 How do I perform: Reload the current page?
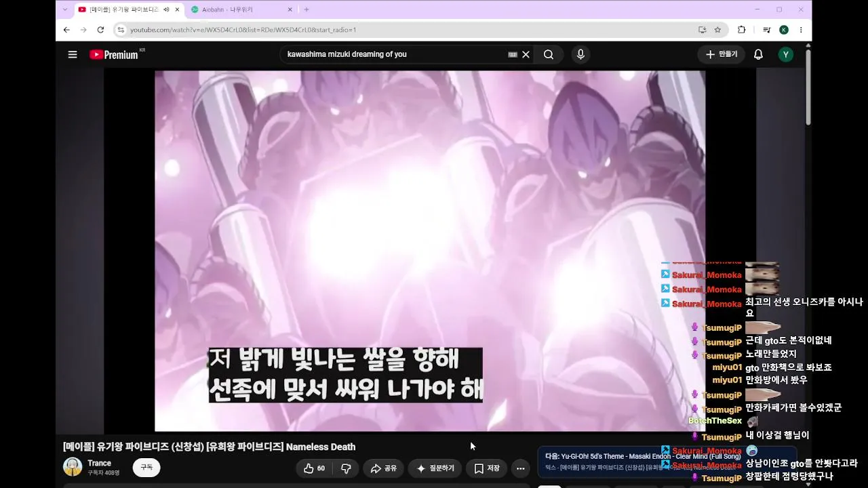pos(100,30)
